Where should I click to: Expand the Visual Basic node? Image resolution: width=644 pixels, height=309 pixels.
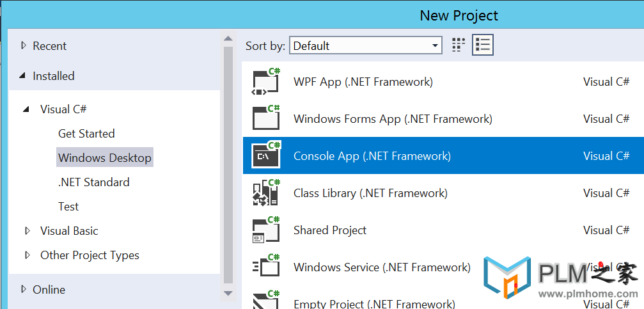pyautogui.click(x=27, y=231)
